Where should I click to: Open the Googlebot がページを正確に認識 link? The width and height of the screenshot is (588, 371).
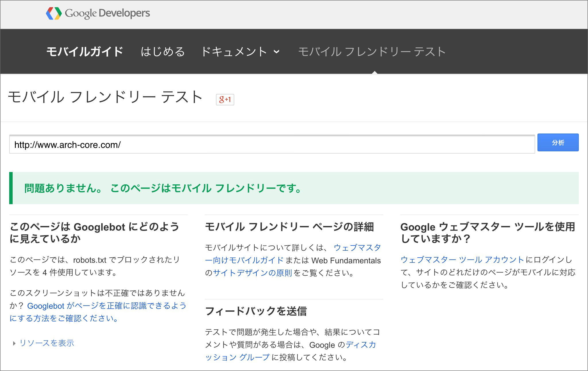(98, 312)
